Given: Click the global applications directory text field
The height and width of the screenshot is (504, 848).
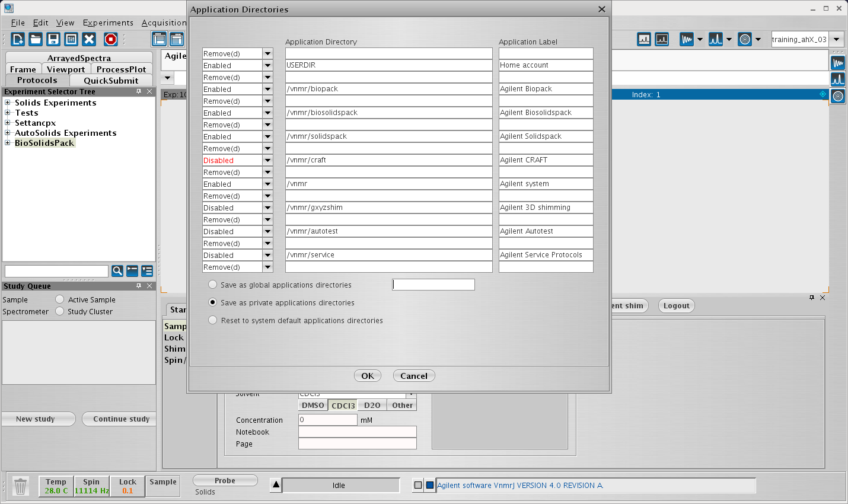Looking at the screenshot, I should pyautogui.click(x=433, y=285).
